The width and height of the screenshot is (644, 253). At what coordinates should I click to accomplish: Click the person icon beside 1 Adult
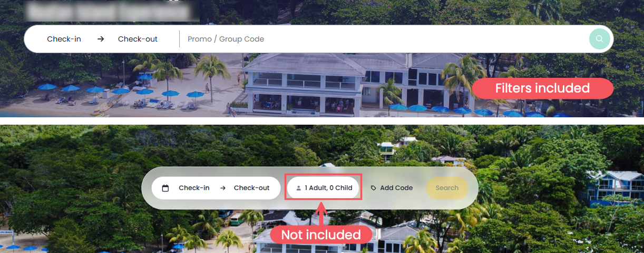[299, 188]
